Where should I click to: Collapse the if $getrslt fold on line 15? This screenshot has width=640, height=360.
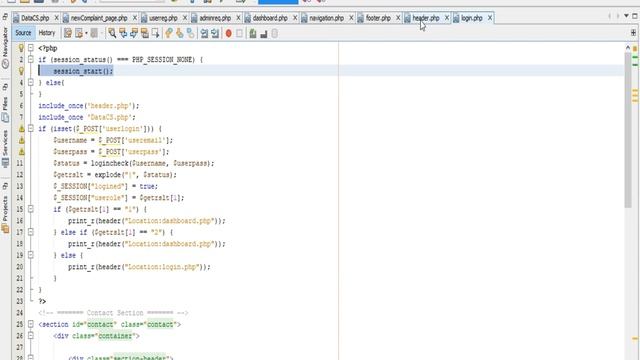pos(31,209)
